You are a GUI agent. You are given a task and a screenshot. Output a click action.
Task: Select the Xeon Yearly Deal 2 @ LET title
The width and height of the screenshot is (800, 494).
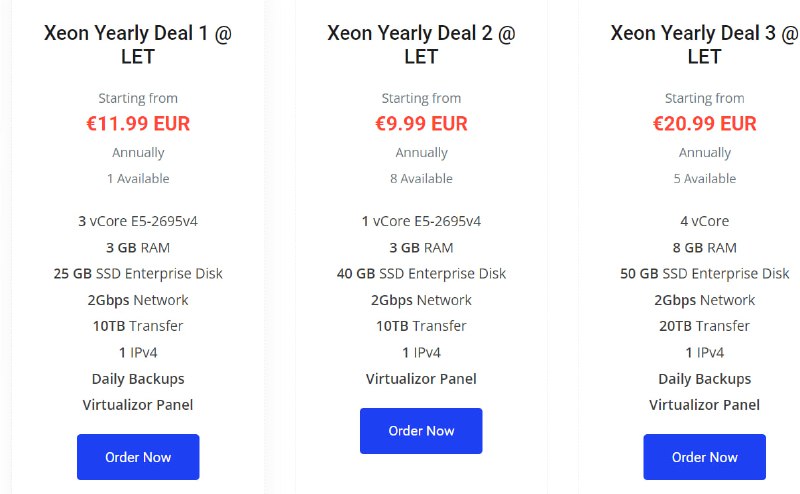pos(421,44)
